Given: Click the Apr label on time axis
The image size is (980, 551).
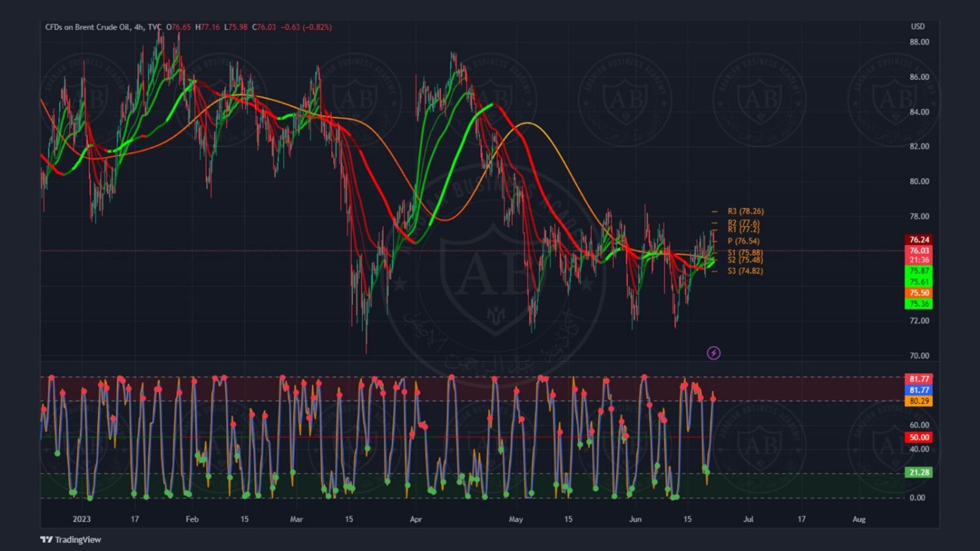Looking at the screenshot, I should point(416,519).
